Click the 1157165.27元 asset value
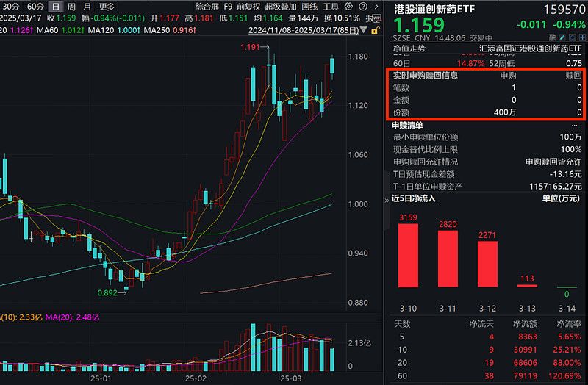The height and width of the screenshot is (385, 588). [556, 187]
